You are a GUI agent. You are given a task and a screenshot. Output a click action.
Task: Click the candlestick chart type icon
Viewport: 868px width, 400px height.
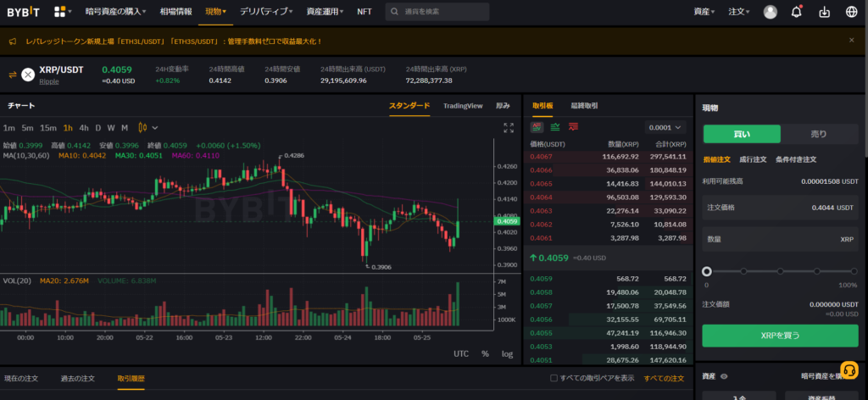[142, 128]
